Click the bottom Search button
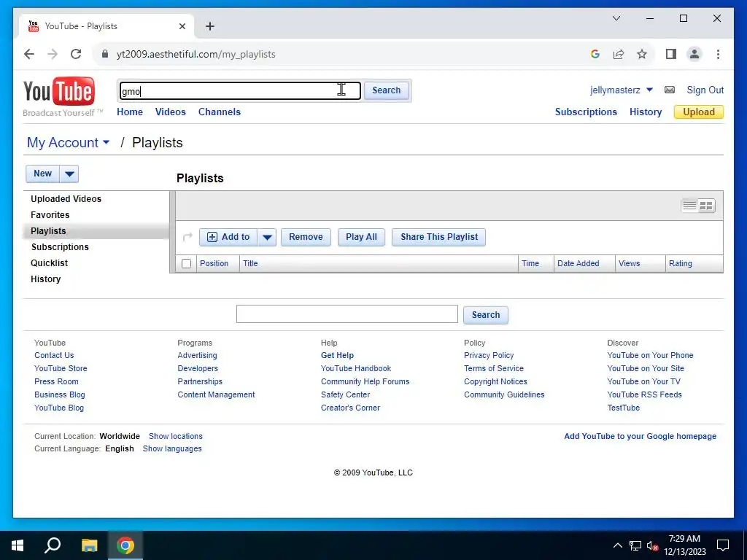The image size is (747, 560). coord(485,315)
